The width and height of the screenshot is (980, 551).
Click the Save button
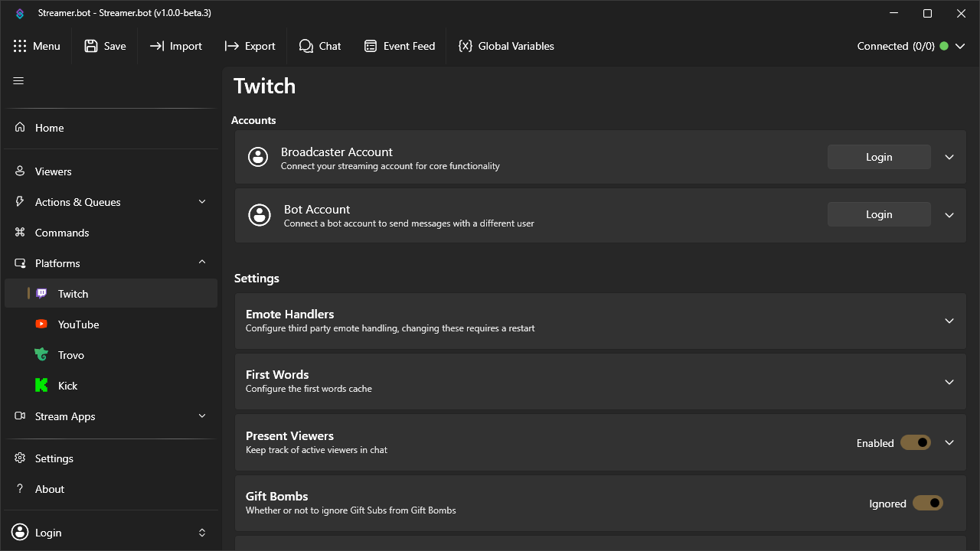tap(105, 46)
